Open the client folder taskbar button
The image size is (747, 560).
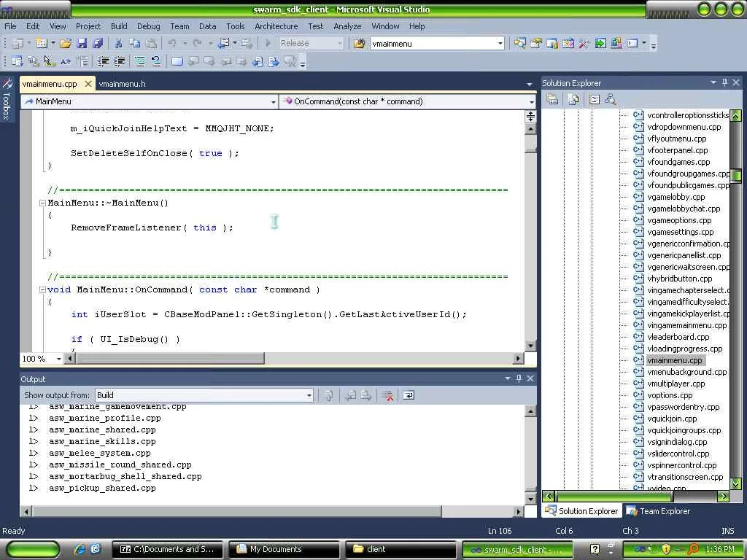[400, 550]
